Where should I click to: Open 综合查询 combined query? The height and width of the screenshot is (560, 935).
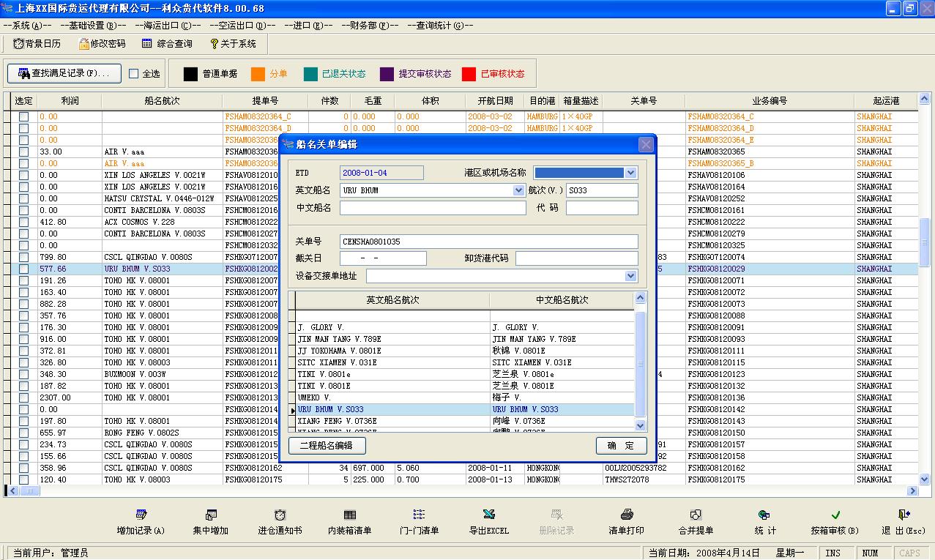[168, 44]
